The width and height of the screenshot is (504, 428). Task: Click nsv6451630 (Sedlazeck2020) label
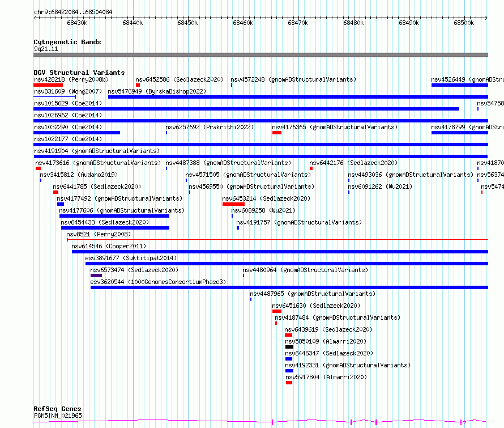316,306
